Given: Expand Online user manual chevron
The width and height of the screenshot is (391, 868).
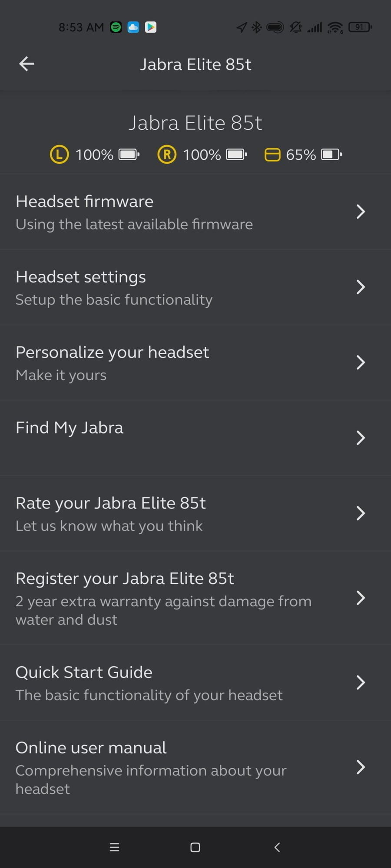Looking at the screenshot, I should (x=360, y=767).
